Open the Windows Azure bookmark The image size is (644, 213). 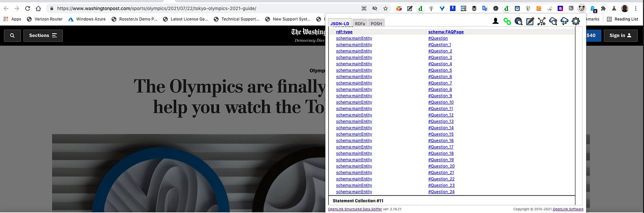pyautogui.click(x=87, y=19)
